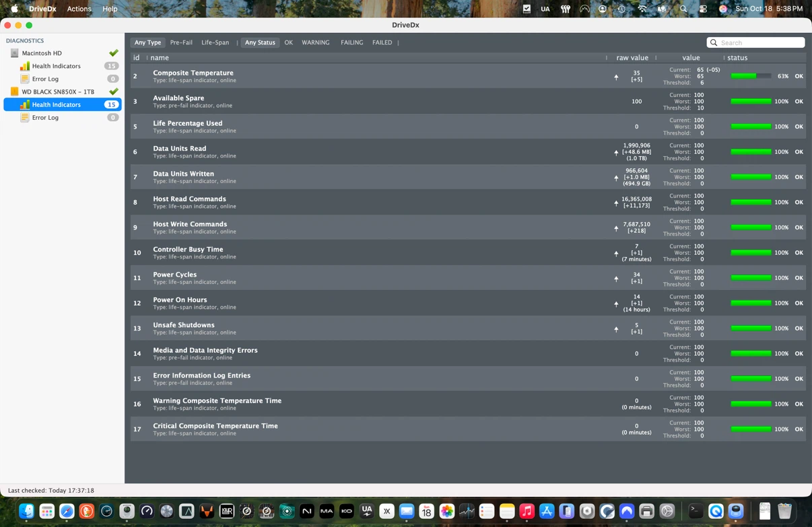Select the Data Units Written row
812x527 pixels.
[x=468, y=177]
